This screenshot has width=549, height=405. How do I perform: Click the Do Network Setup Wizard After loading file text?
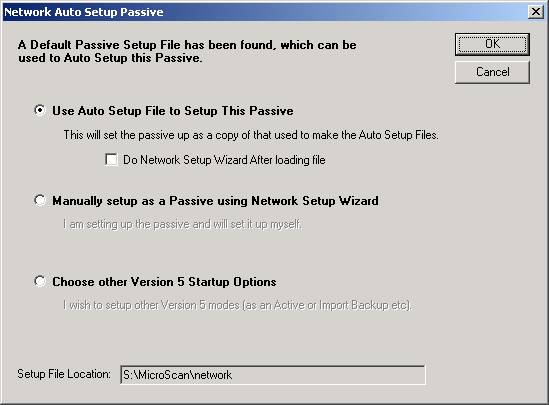click(x=224, y=160)
